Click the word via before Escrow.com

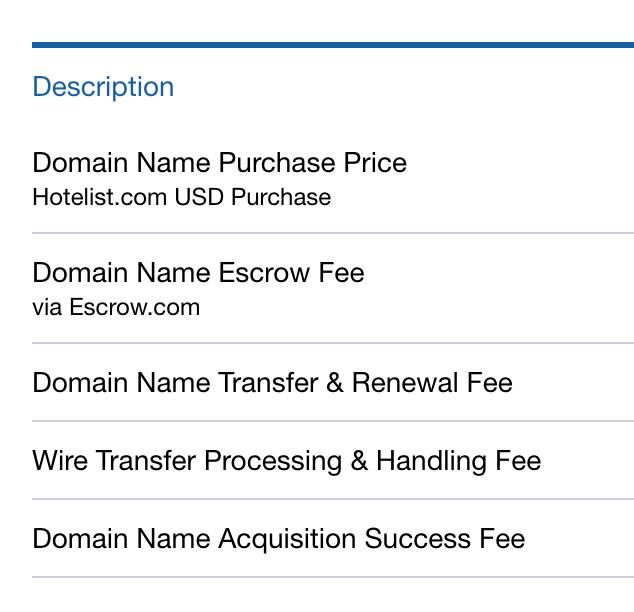pyautogui.click(x=47, y=307)
